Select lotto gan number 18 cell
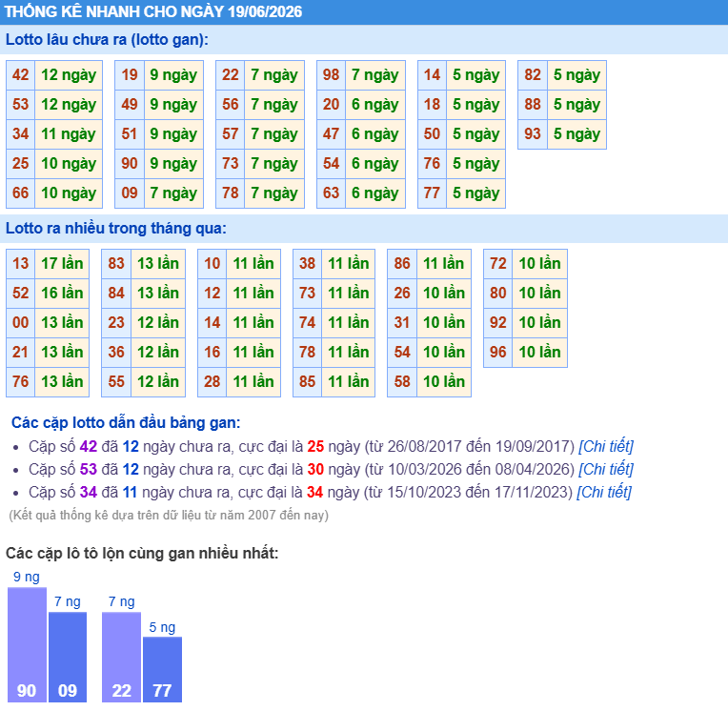Image resolution: width=728 pixels, height=711 pixels. coord(432,105)
